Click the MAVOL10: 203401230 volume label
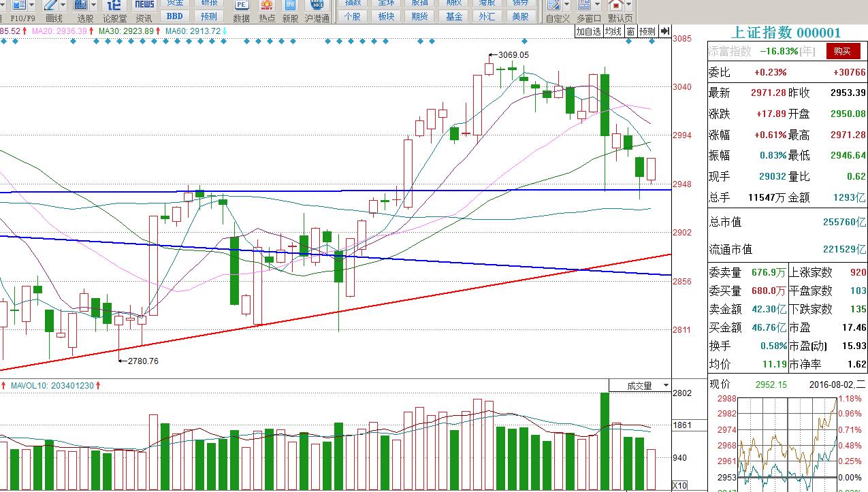The height and width of the screenshot is (492, 868). point(51,386)
